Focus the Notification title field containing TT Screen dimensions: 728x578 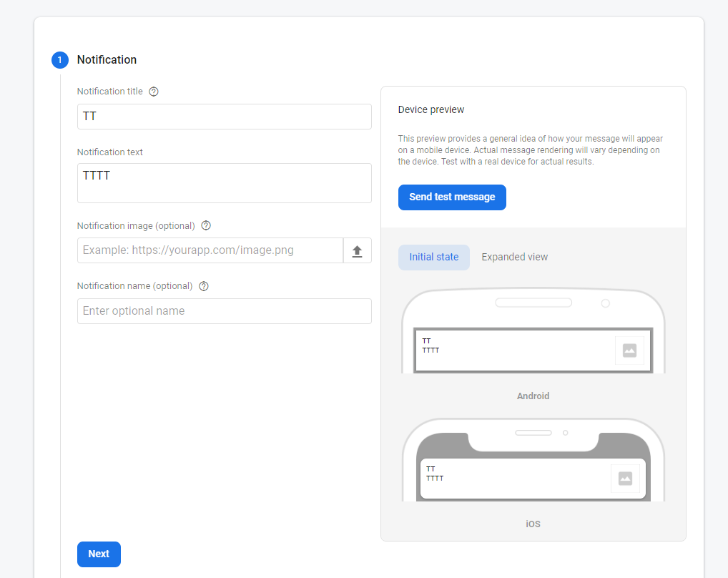point(224,116)
